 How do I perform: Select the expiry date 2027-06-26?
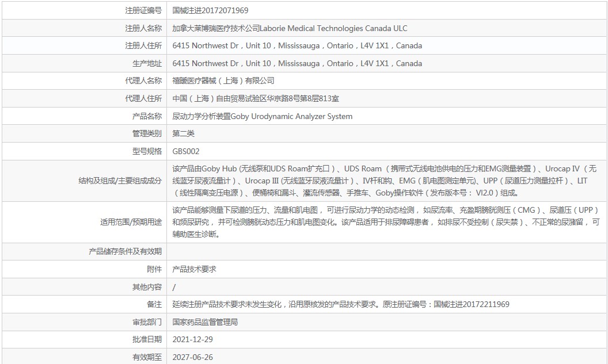pyautogui.click(x=193, y=358)
